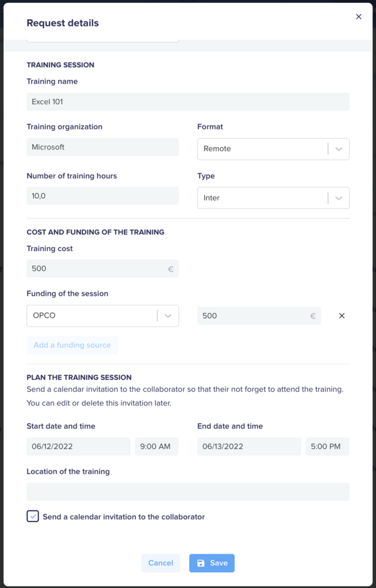Click the OPCO funding dropdown chevron

tap(168, 316)
